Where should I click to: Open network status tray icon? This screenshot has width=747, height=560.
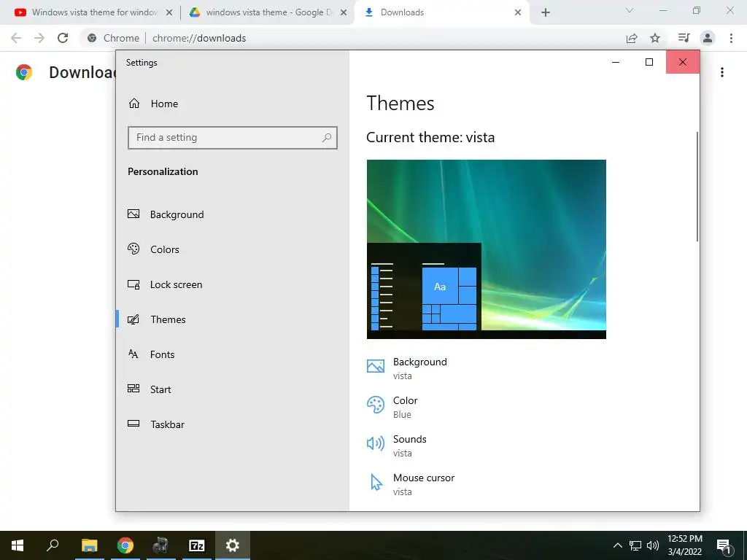[635, 545]
